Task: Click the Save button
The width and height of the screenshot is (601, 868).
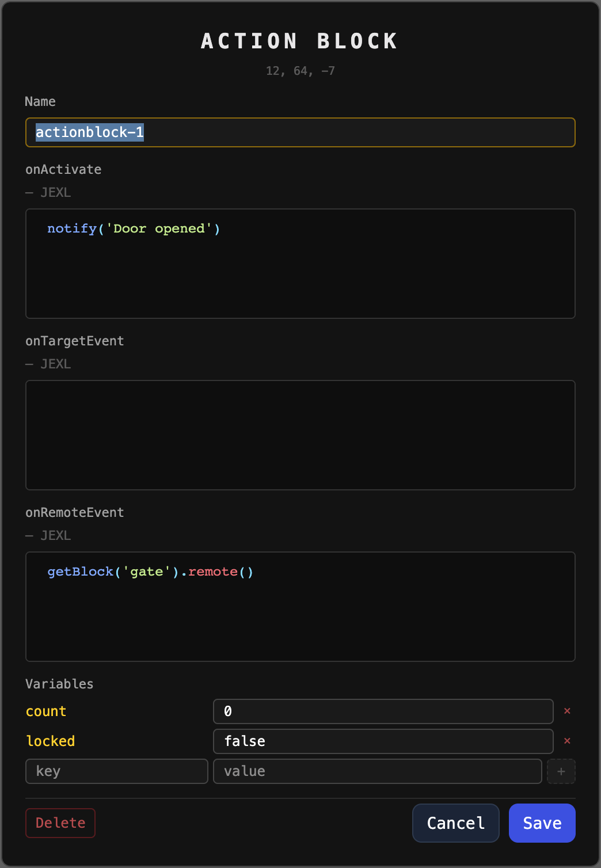Action: pyautogui.click(x=542, y=823)
